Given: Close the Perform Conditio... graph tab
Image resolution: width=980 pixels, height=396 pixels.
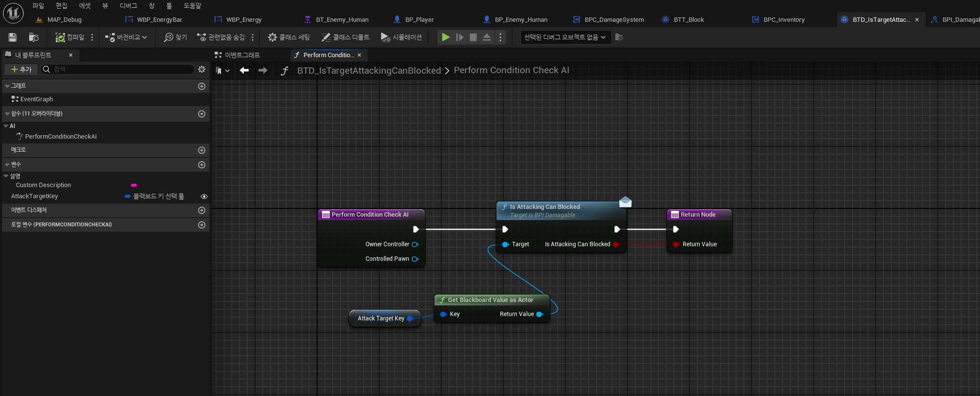Looking at the screenshot, I should pyautogui.click(x=359, y=55).
